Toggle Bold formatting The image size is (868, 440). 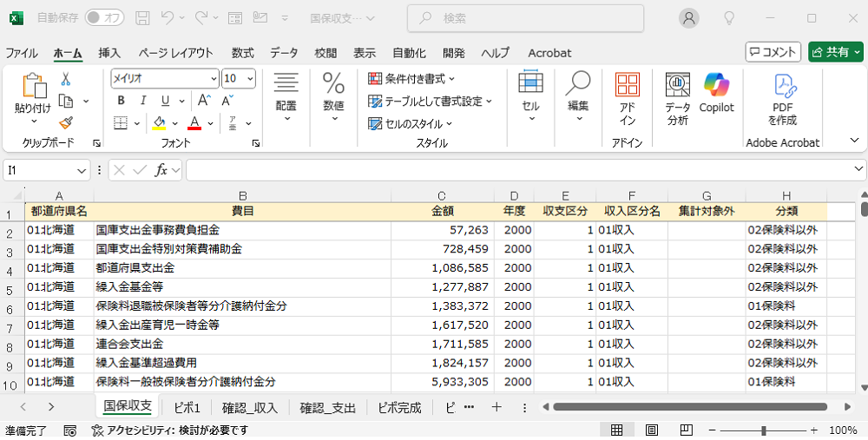122,101
